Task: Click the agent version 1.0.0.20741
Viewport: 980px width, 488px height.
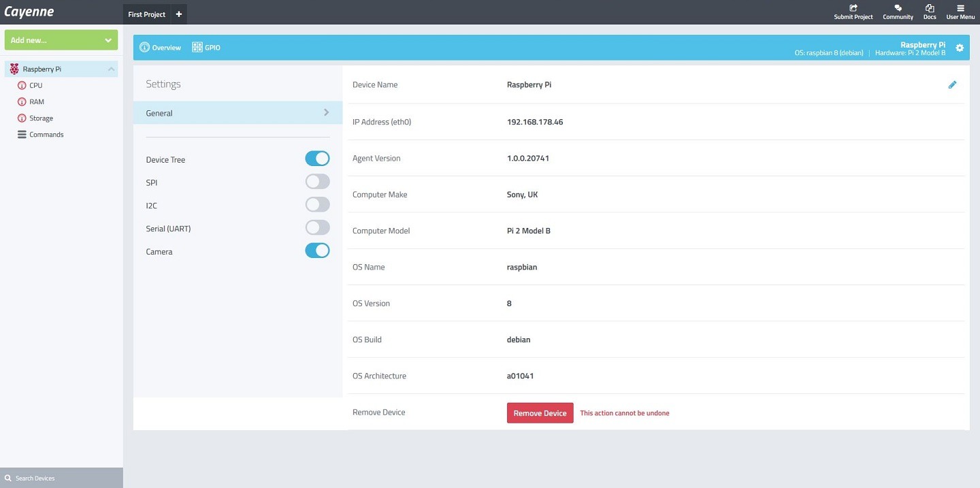Action: pos(528,159)
